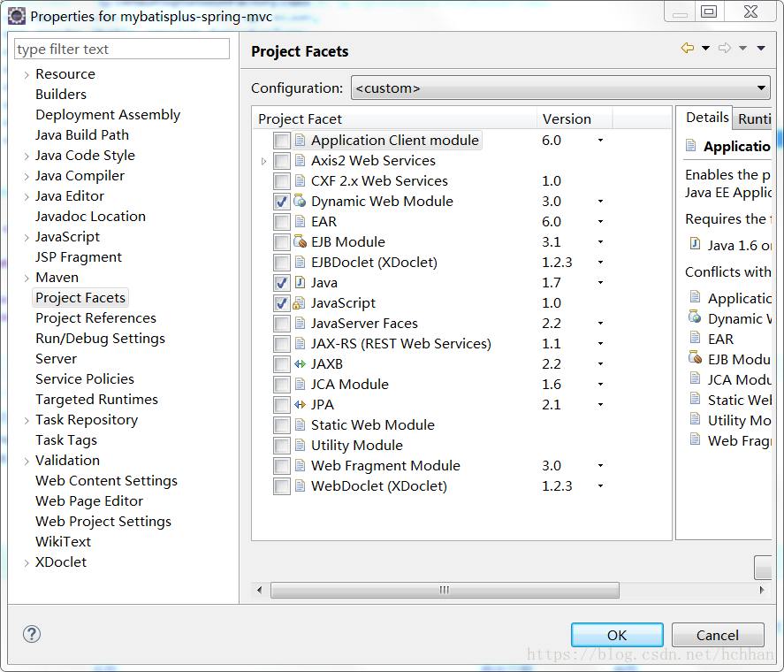Click the Java facet icon
Image resolution: width=784 pixels, height=672 pixels.
coord(300,282)
